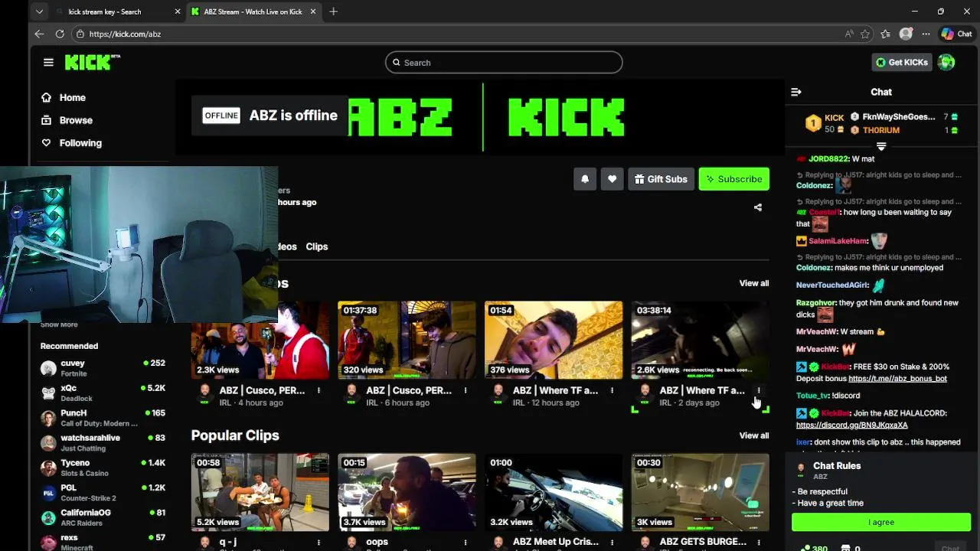
Task: Open user profile avatar menu
Action: [946, 63]
